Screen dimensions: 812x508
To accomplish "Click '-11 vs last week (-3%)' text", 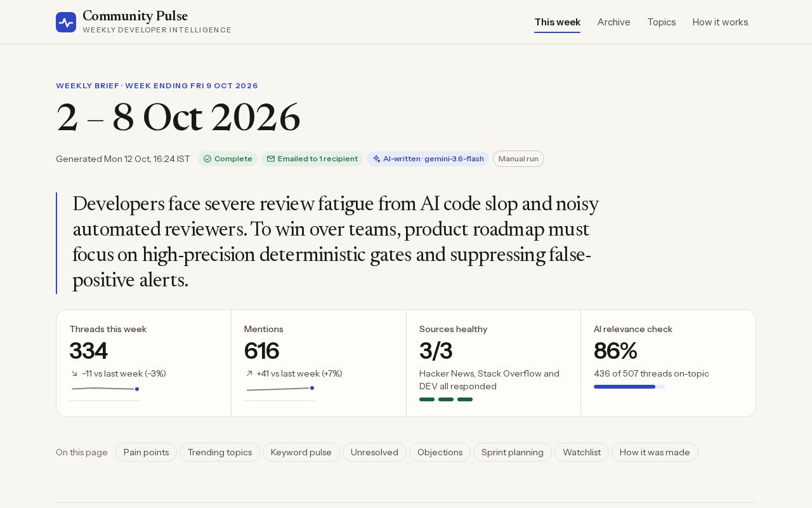I will [x=124, y=373].
